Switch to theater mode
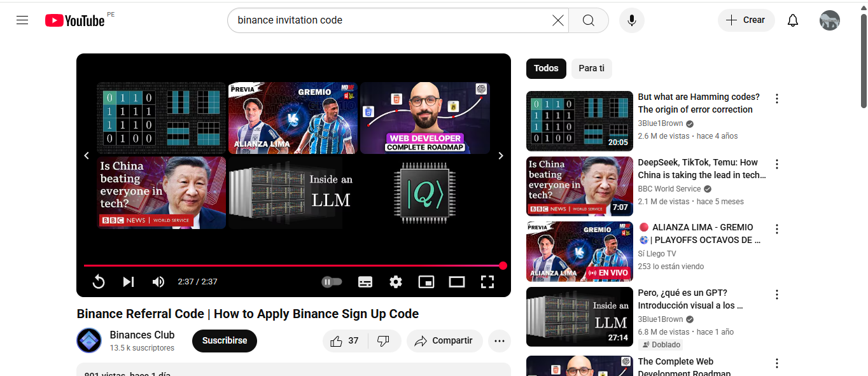Viewport: 868px width, 376px height. (457, 282)
